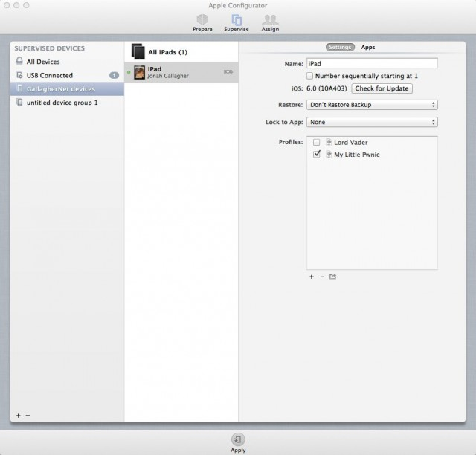
Task: Remove selected profile with minus button
Action: (322, 277)
